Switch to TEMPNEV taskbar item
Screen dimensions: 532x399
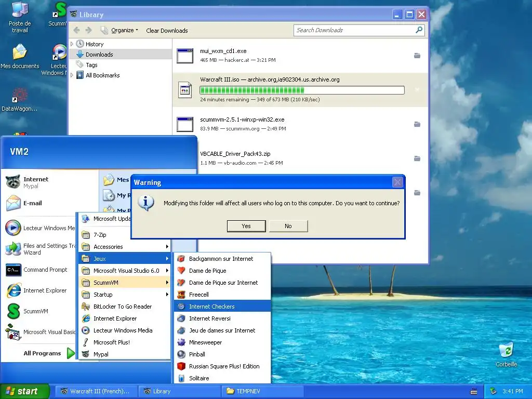262,391
